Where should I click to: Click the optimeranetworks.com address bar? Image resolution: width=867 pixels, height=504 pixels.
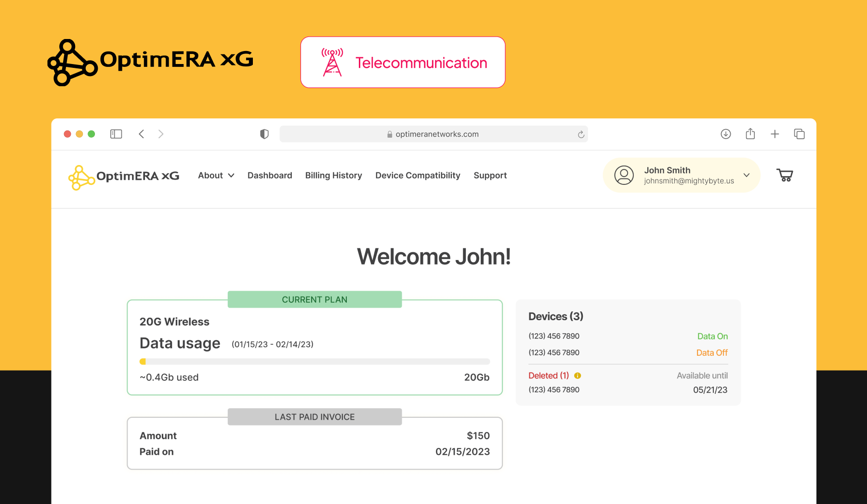pyautogui.click(x=433, y=134)
